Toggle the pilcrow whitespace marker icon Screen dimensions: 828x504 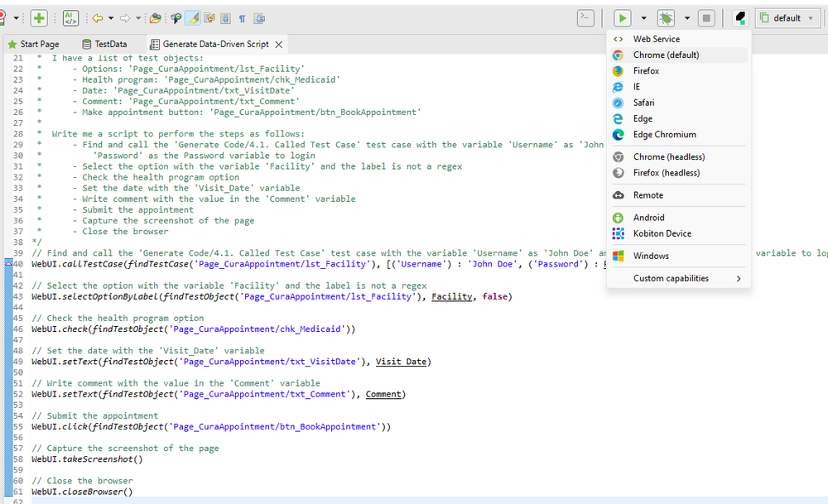point(241,17)
